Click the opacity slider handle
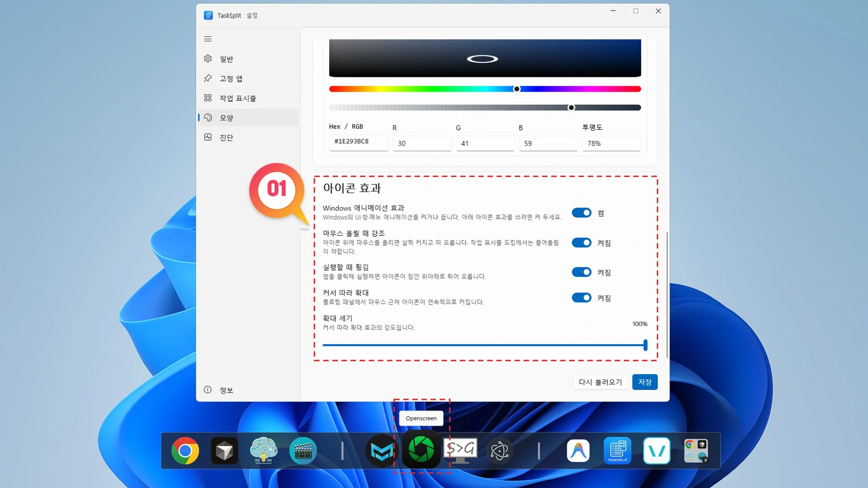The image size is (868, 488). (571, 108)
